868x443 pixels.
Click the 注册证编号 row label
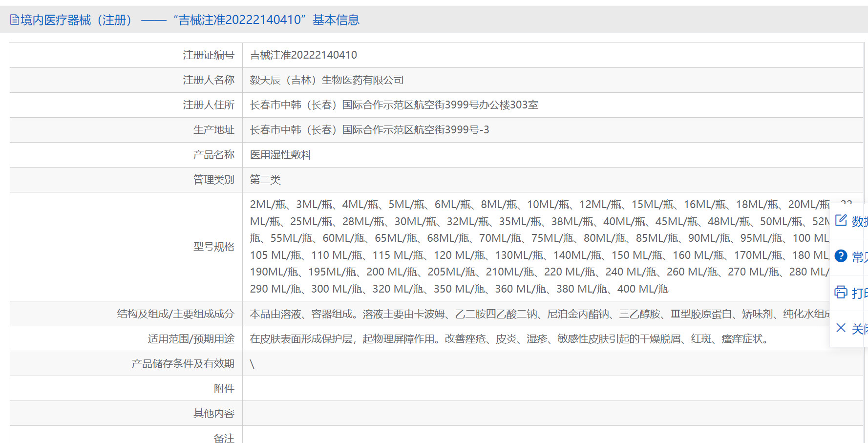click(209, 55)
